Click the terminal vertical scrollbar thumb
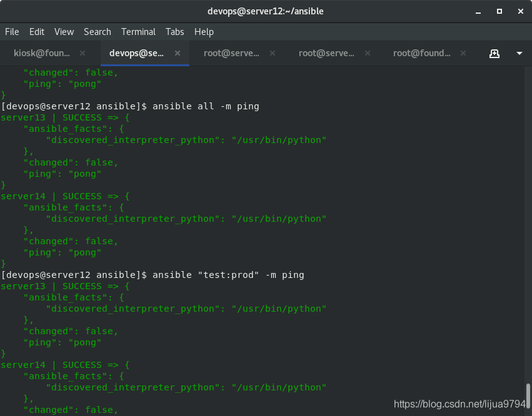This screenshot has height=416, width=532. [528, 396]
